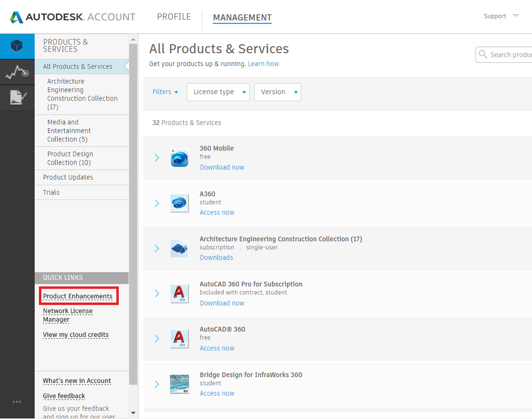Expand the Architecture Engineering Construction Collection row
Screen dimensions: 532x419
point(157,248)
